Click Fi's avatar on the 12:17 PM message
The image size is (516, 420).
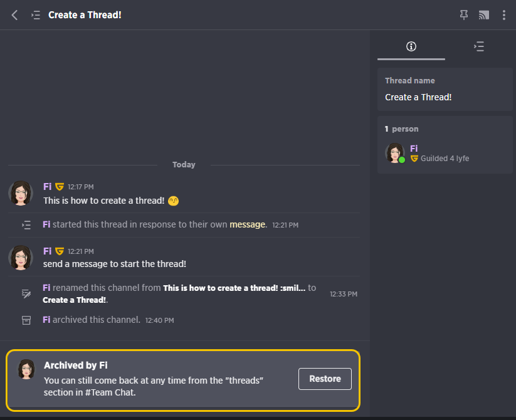[x=21, y=193]
